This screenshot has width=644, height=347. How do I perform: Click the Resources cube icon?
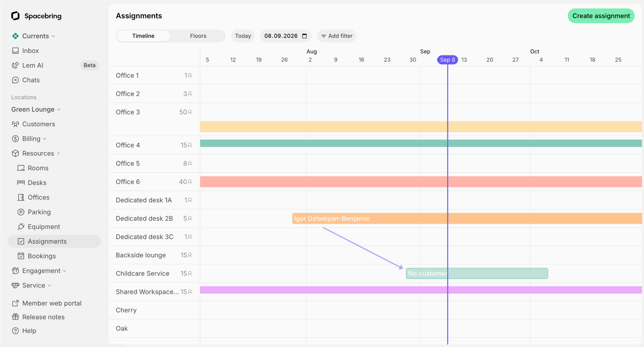click(x=15, y=153)
